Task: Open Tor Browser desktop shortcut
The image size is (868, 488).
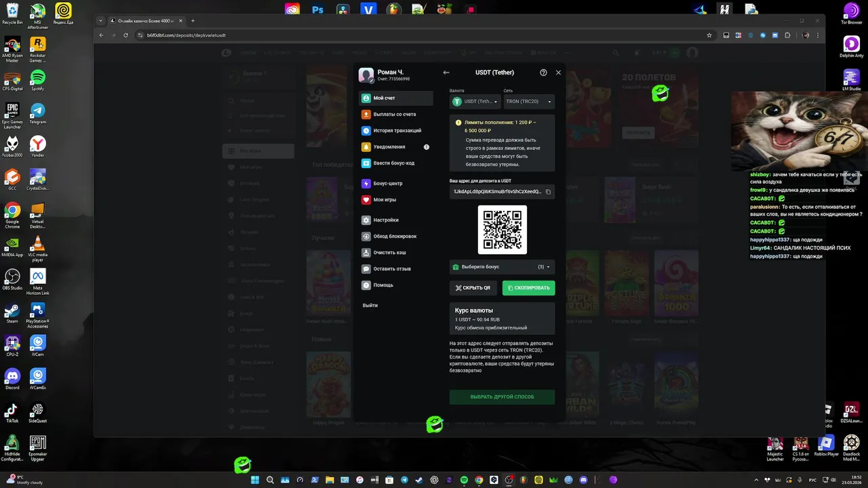Action: point(851,14)
